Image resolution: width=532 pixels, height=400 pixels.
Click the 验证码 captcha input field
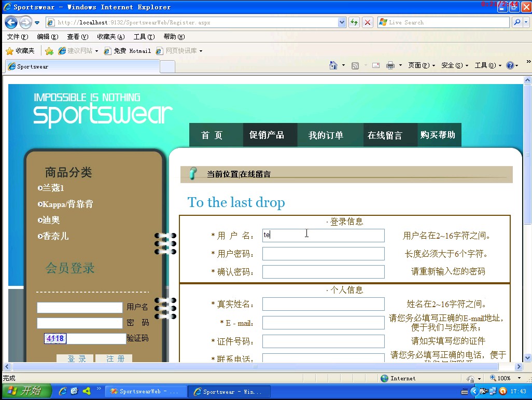pos(96,339)
